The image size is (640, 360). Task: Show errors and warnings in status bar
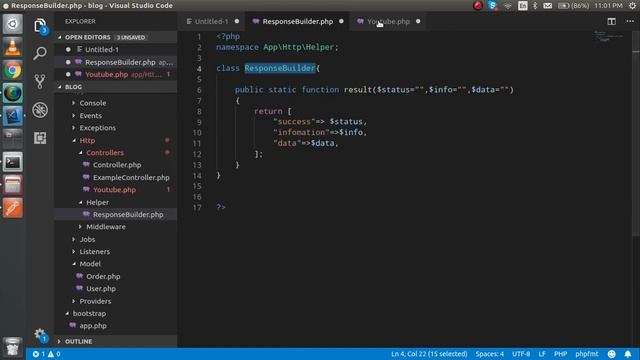point(46,354)
